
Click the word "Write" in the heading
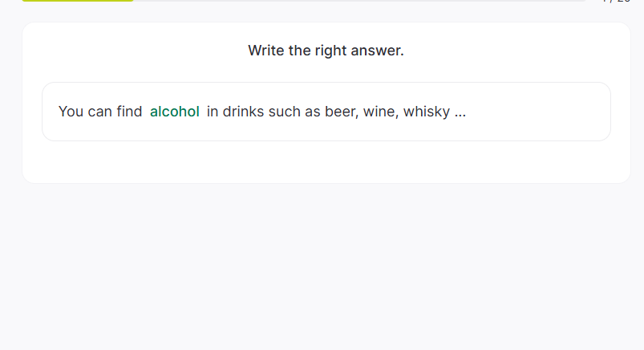pos(266,51)
